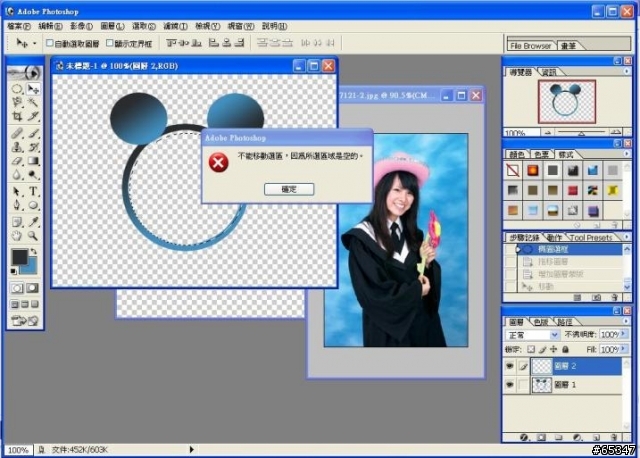The image size is (640, 458).
Task: Click the foreground color swatch
Action: [x=19, y=257]
